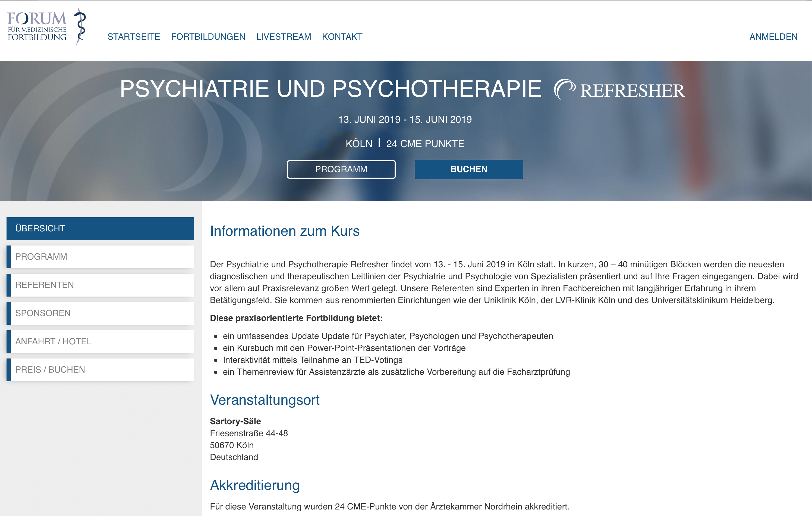Click the ANMELDEN login link
This screenshot has height=516, width=812.
pyautogui.click(x=773, y=37)
